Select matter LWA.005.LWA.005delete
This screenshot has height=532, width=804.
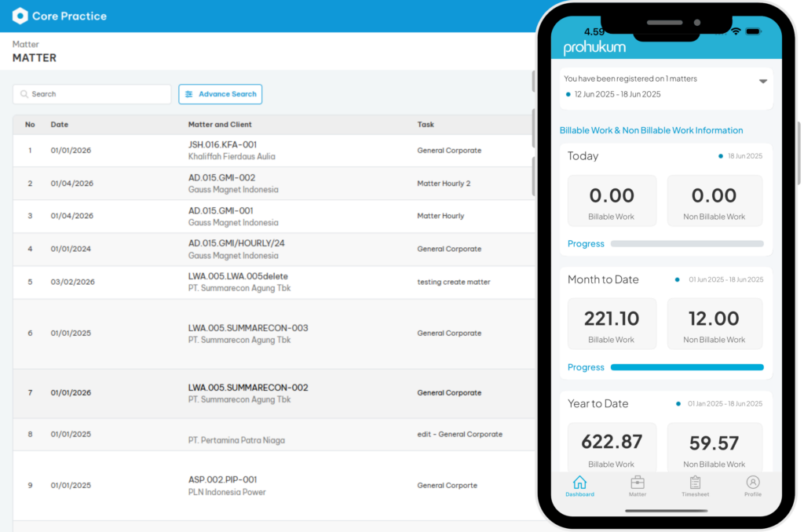(x=238, y=277)
